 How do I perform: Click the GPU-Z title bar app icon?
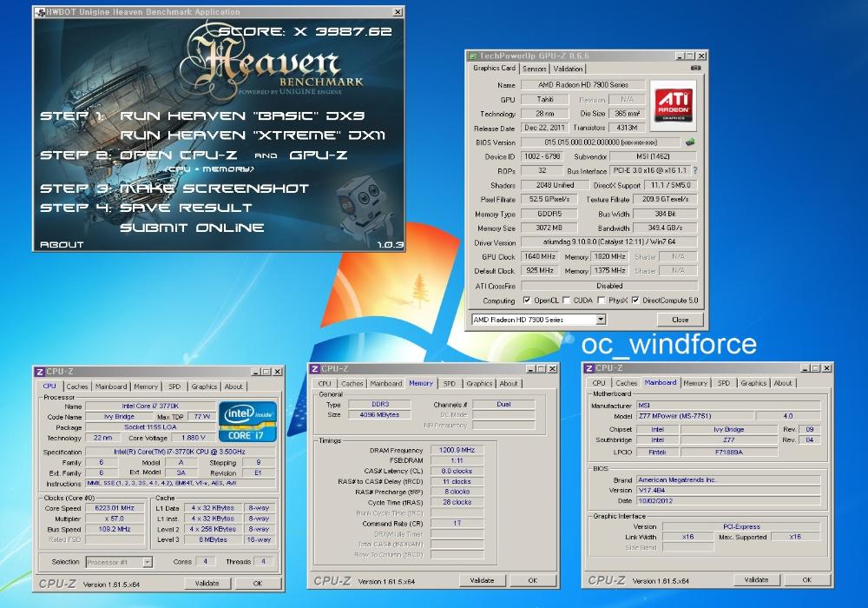[473, 56]
